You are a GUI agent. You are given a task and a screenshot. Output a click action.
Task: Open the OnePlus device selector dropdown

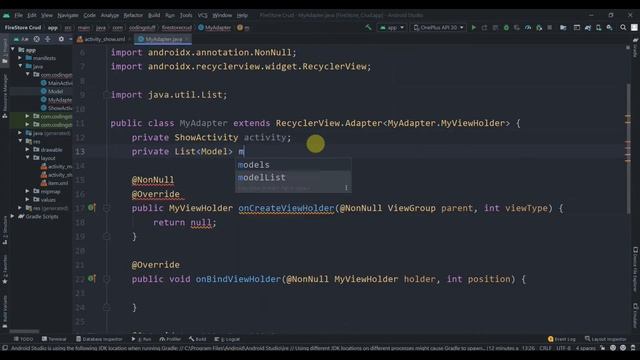[439, 27]
